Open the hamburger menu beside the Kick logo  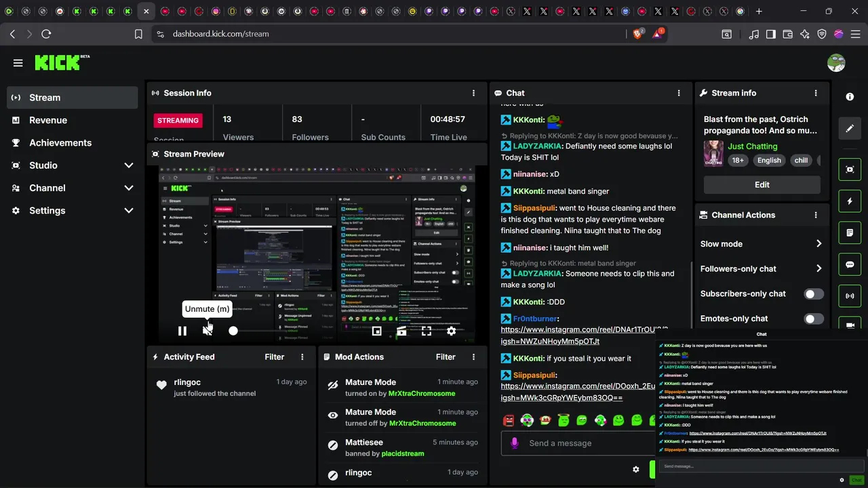pyautogui.click(x=18, y=63)
